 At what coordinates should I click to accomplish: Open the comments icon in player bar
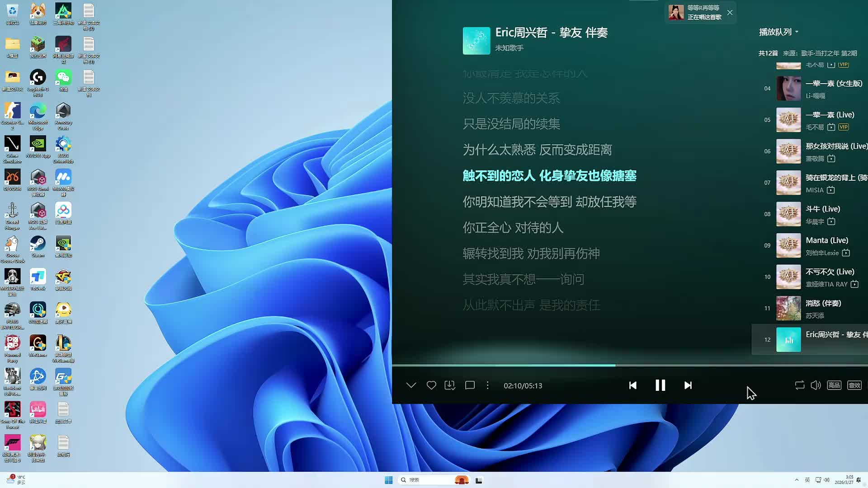[x=470, y=385]
